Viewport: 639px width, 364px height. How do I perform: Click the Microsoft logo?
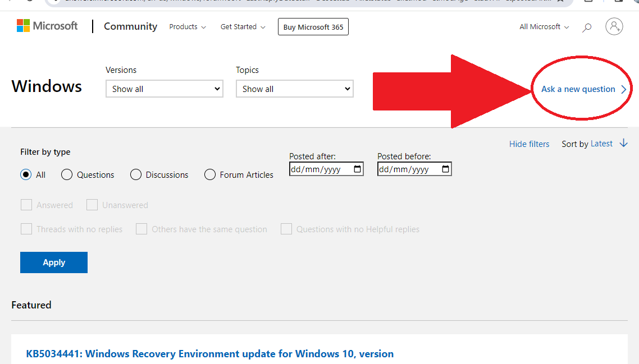(47, 26)
